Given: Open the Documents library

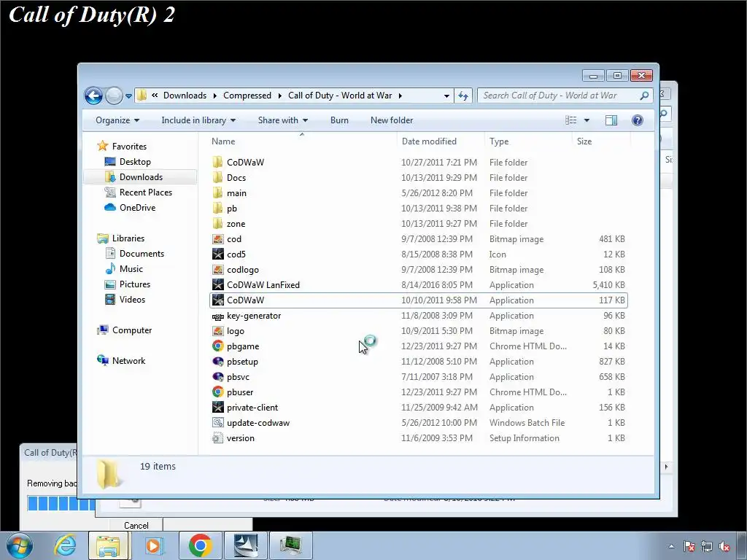Looking at the screenshot, I should 134,254.
